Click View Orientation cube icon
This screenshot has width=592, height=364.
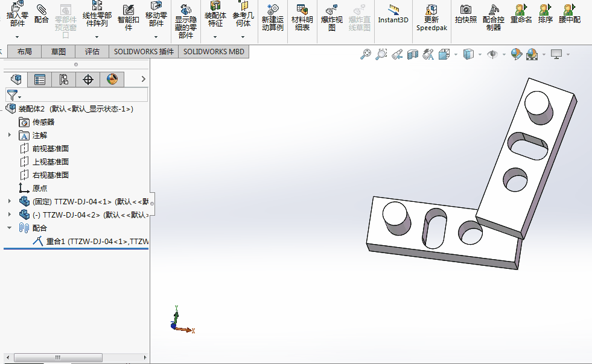444,54
